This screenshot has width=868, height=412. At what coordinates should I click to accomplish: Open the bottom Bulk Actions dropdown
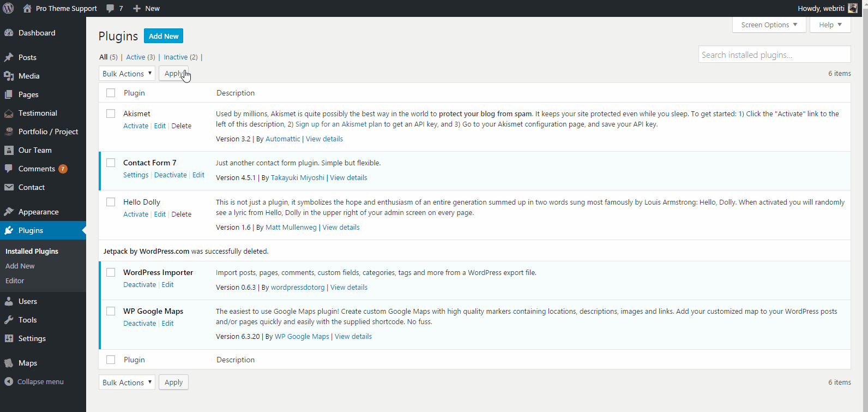pyautogui.click(x=127, y=383)
